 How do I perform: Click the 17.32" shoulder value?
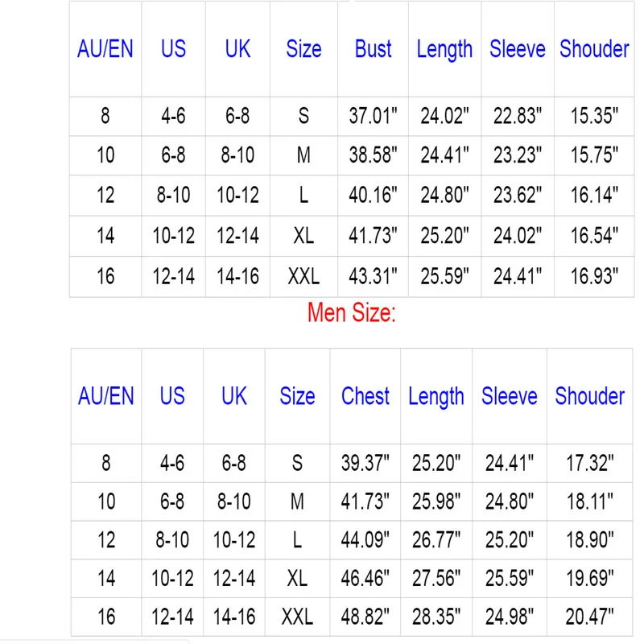point(590,463)
